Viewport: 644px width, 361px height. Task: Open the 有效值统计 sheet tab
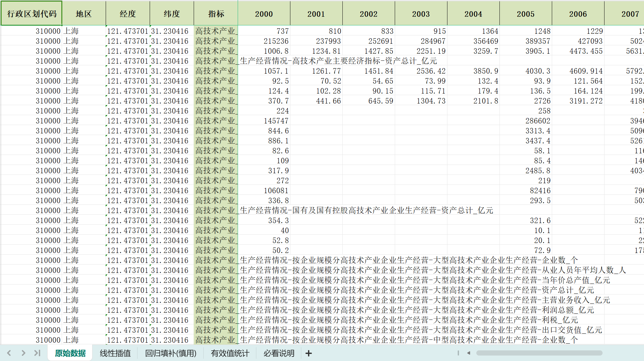coord(230,353)
